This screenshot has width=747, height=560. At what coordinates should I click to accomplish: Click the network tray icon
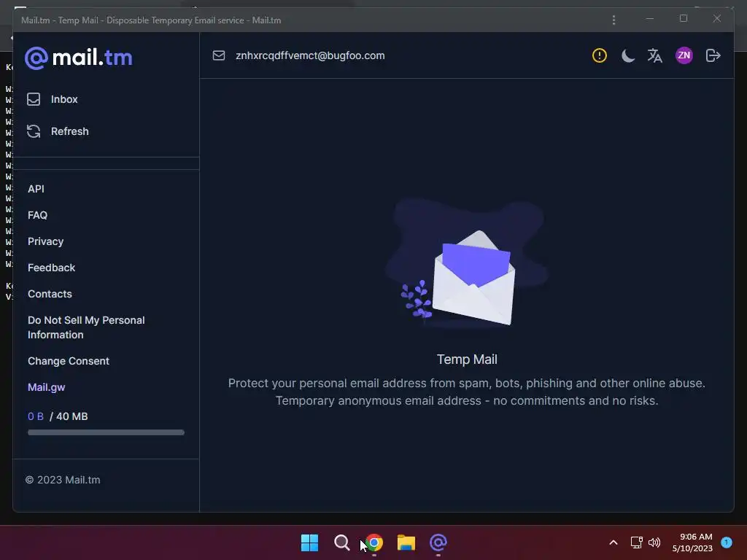(x=636, y=542)
